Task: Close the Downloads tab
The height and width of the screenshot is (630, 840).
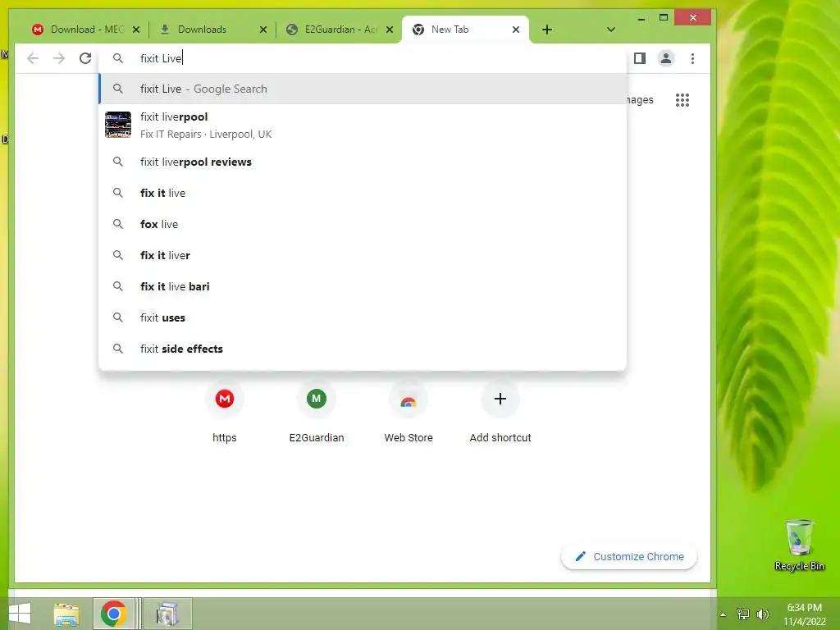Action: pos(263,30)
